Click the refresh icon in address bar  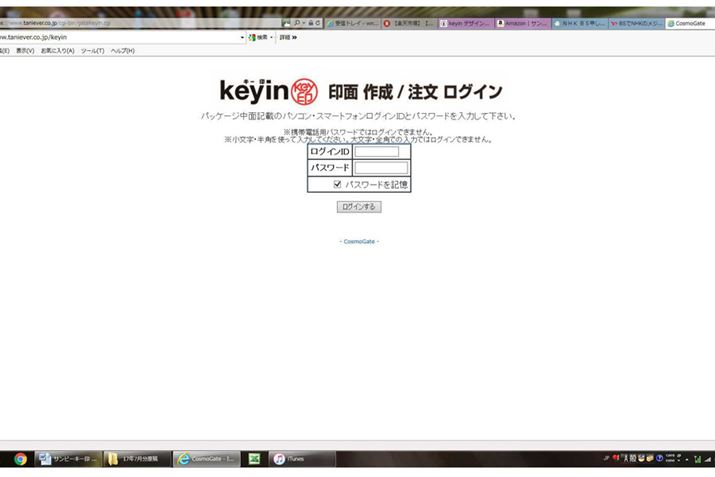pos(318,23)
